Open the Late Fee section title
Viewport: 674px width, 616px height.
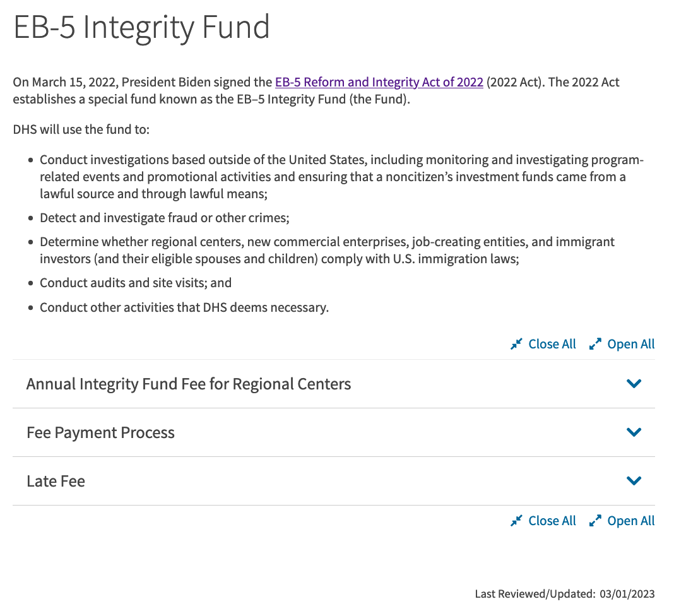[x=56, y=481]
